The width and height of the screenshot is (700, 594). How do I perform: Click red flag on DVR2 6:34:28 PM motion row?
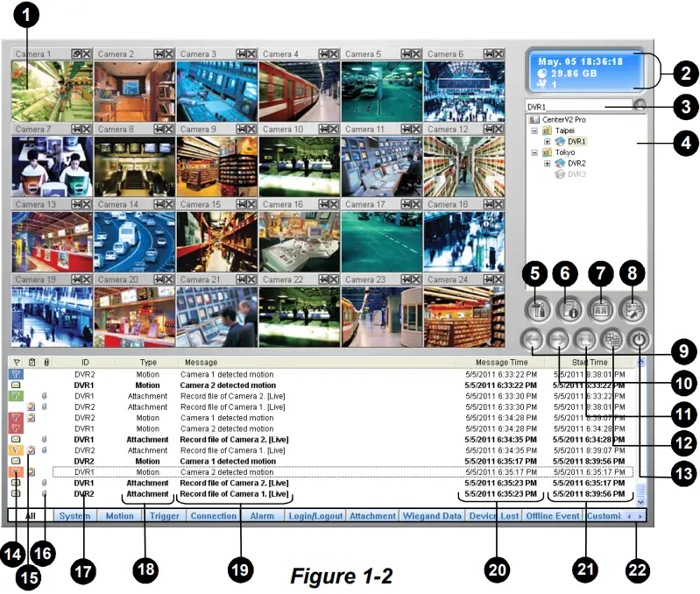pos(16,418)
